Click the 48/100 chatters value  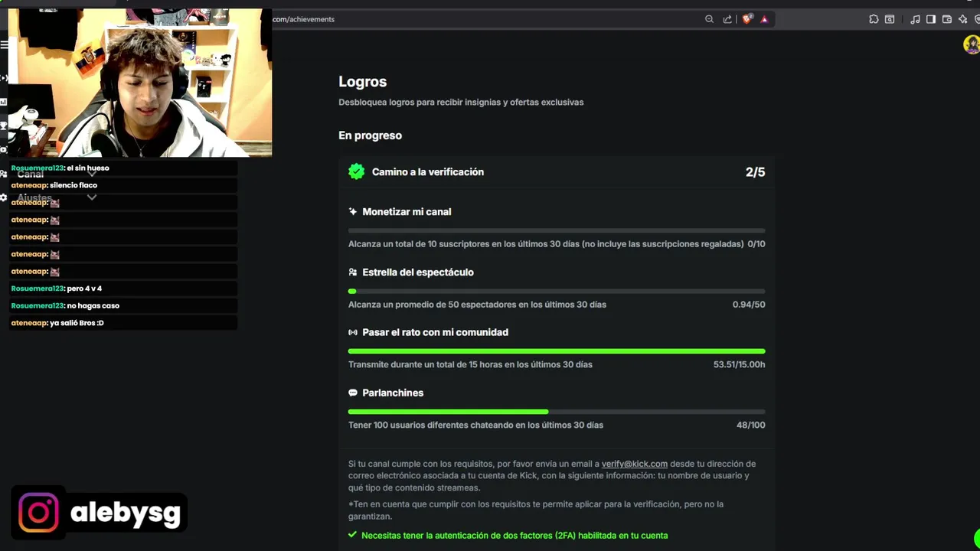[x=750, y=425]
